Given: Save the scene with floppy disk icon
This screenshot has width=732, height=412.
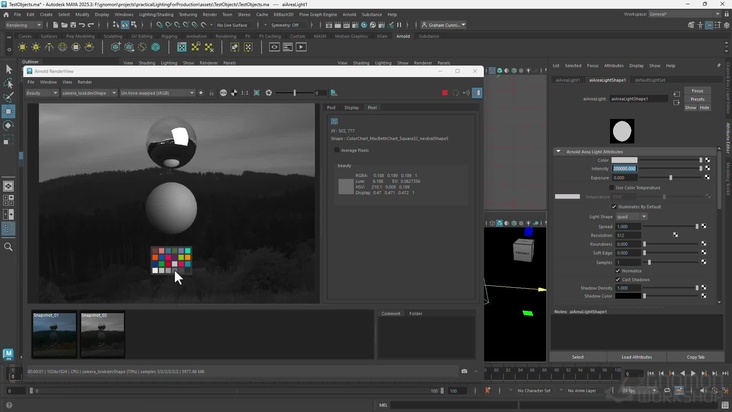Looking at the screenshot, I should (73, 25).
